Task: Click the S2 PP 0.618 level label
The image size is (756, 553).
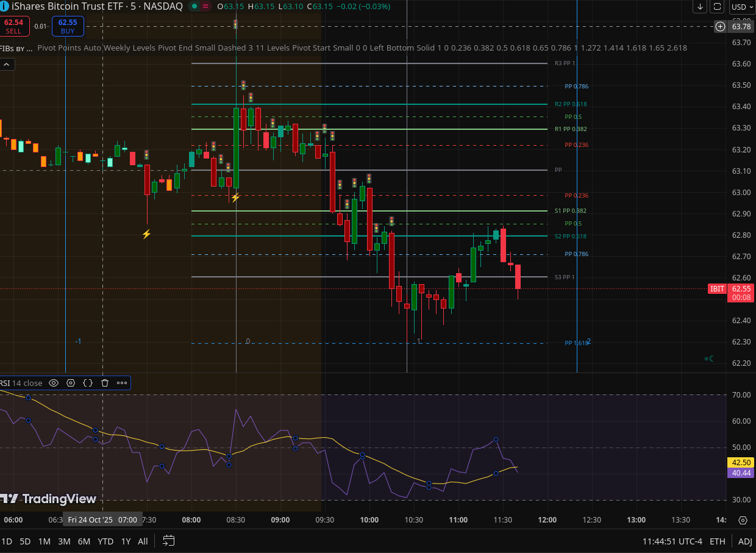Action: click(x=571, y=236)
